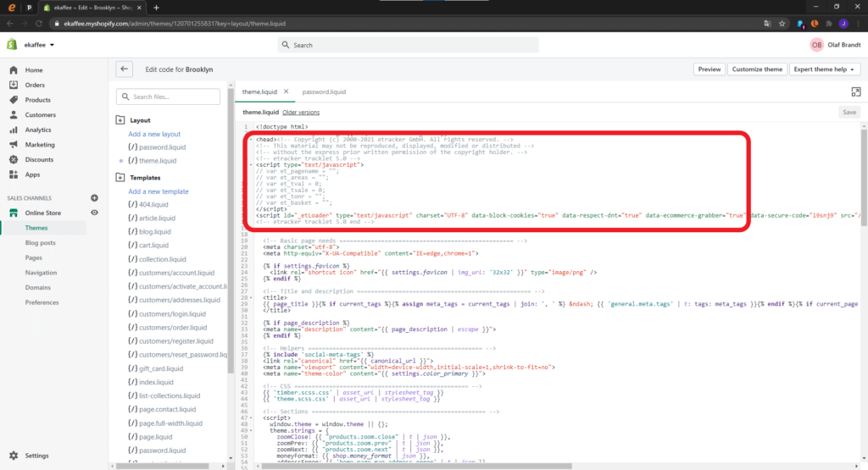Switch to the password.liquid tab
Image resolution: width=868 pixels, height=470 pixels.
coord(324,91)
